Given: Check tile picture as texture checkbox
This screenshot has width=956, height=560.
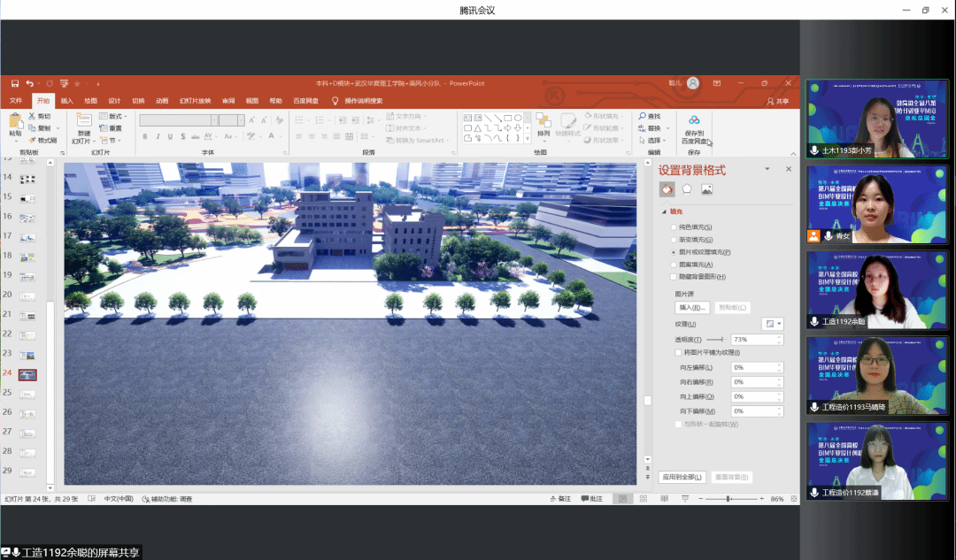Looking at the screenshot, I should [678, 352].
